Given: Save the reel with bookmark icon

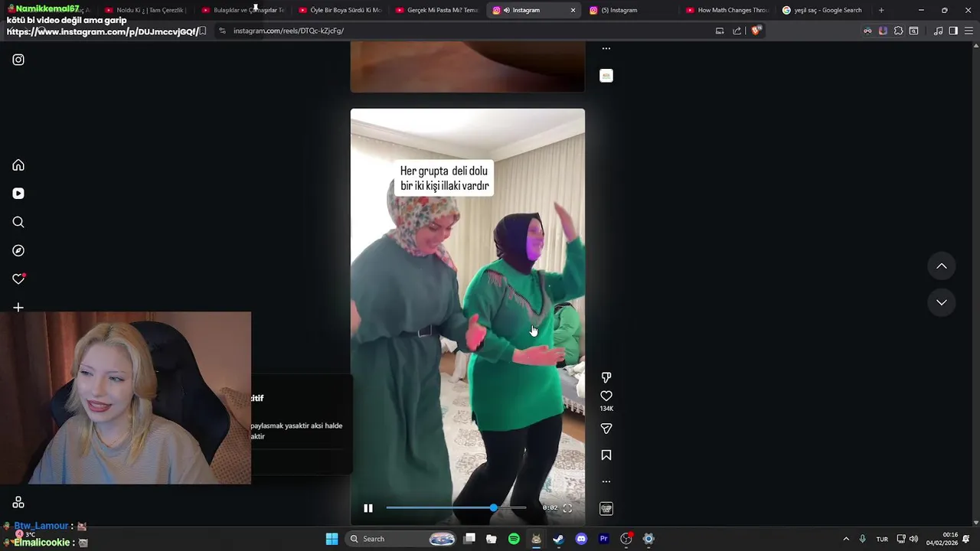Looking at the screenshot, I should tap(606, 455).
